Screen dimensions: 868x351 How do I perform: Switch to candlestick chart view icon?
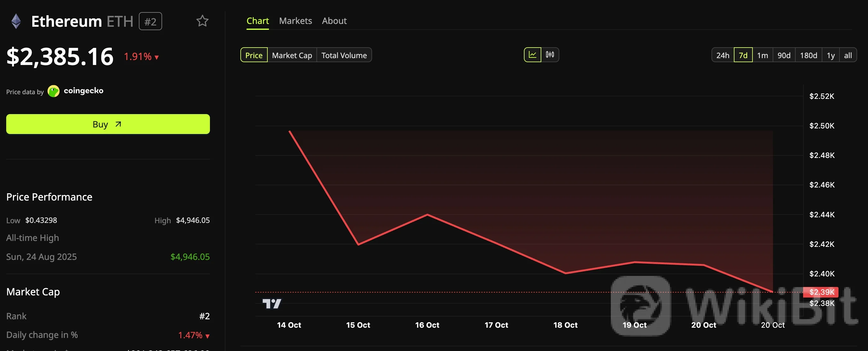point(550,55)
